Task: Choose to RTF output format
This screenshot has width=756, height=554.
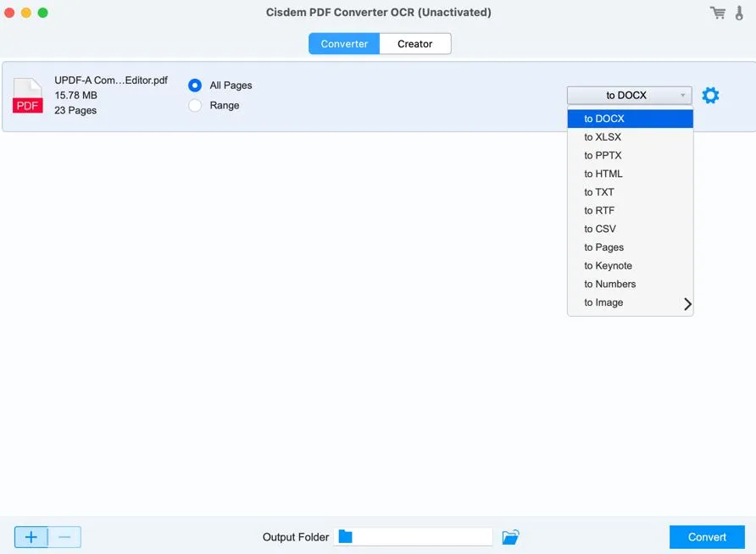Action: [x=631, y=211]
